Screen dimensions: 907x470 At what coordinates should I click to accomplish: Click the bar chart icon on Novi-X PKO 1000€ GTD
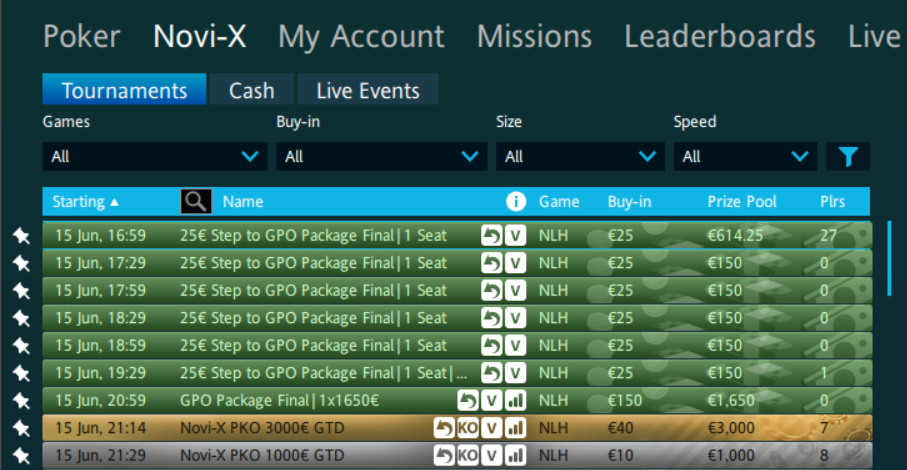point(516,455)
